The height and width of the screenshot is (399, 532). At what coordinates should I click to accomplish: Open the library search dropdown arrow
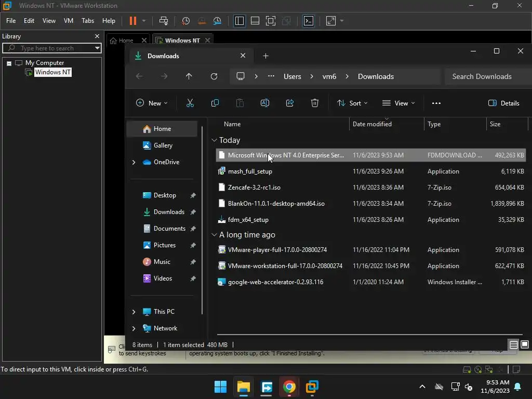97,48
